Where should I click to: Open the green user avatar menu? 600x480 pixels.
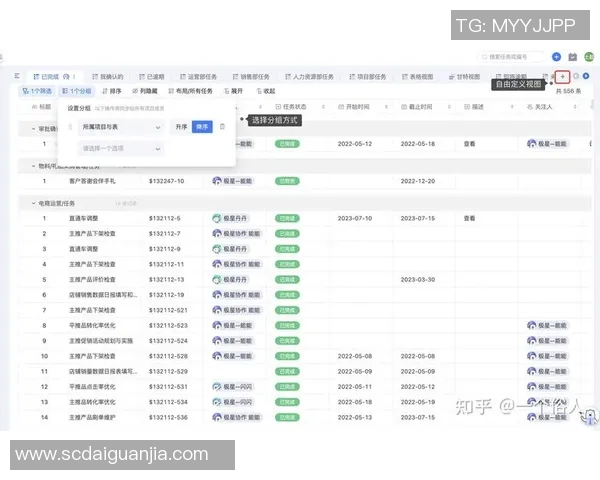tap(589, 57)
